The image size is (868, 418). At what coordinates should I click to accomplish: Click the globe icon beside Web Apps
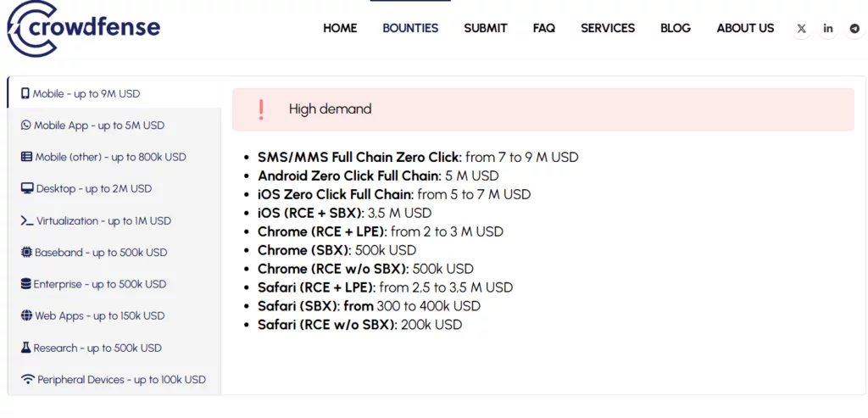(x=27, y=316)
